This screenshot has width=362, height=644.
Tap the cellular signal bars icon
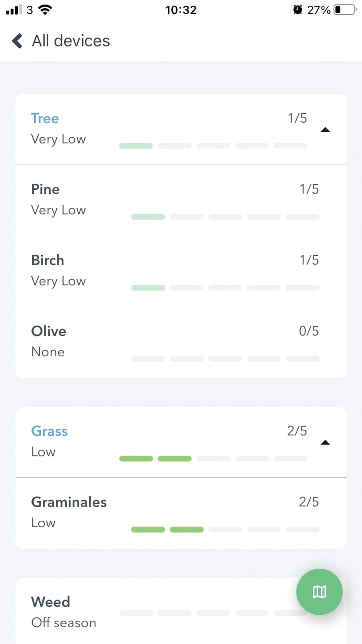[14, 10]
